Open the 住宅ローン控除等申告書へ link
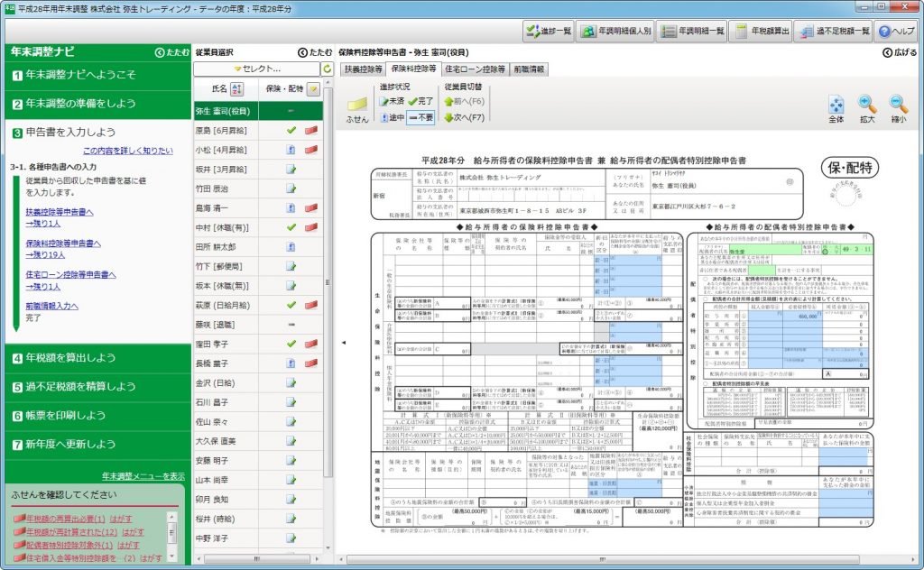Screen dimensions: 924x570 pos(70,274)
